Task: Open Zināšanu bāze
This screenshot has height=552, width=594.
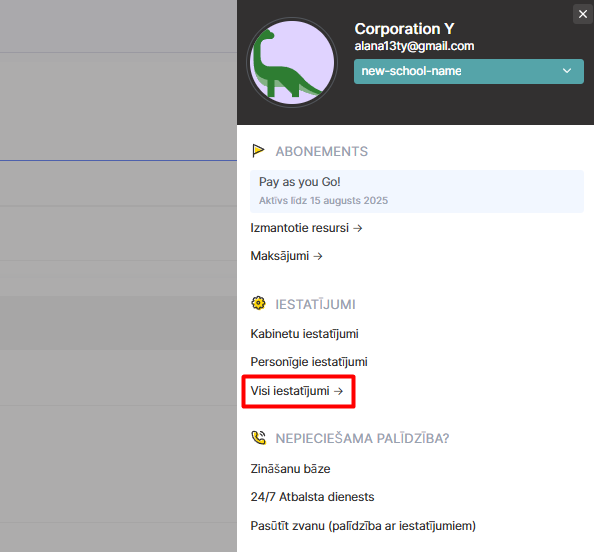Action: (291, 469)
